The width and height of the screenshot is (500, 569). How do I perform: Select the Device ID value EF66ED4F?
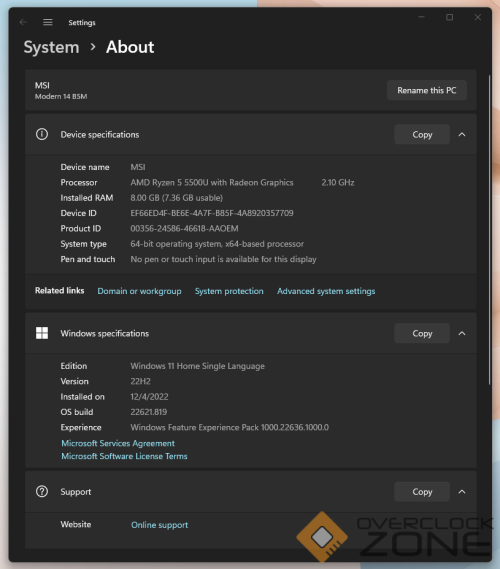212,213
